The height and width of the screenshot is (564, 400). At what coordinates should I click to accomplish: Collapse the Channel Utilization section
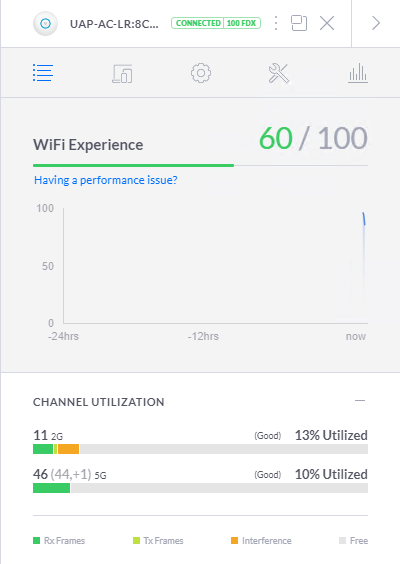360,401
